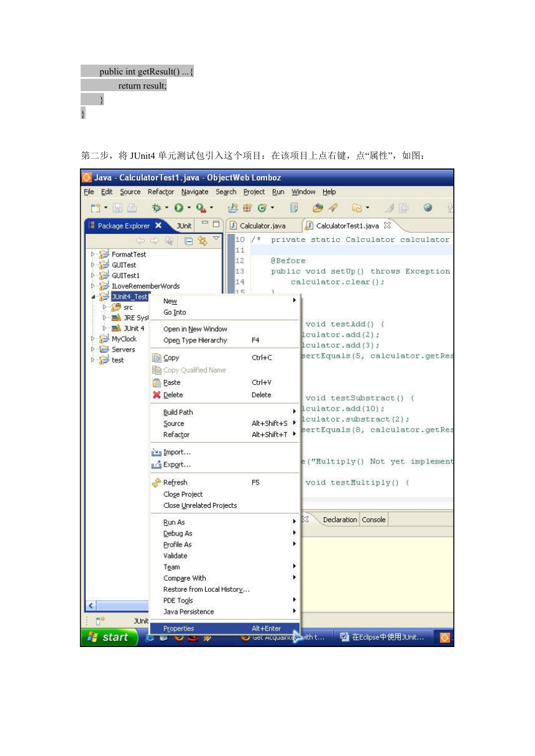Image resolution: width=535 pixels, height=756 pixels.
Task: Toggle Link with Editor in Package Explorer
Action: 202,241
